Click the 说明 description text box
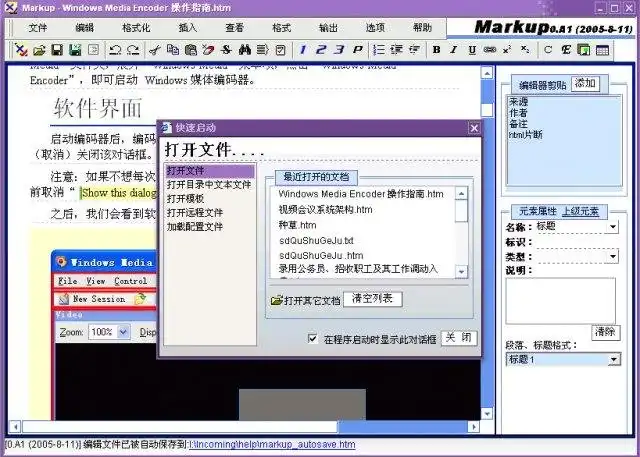Image resolution: width=640 pixels, height=457 pixels. click(560, 301)
